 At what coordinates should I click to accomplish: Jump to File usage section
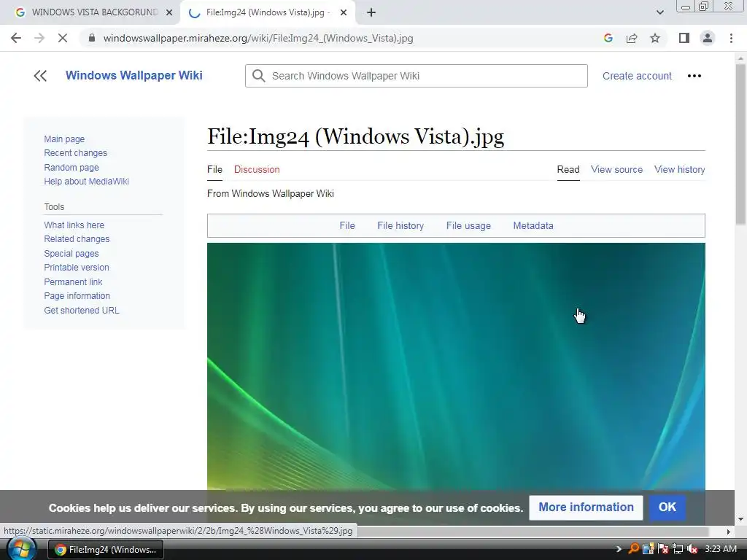[468, 226]
